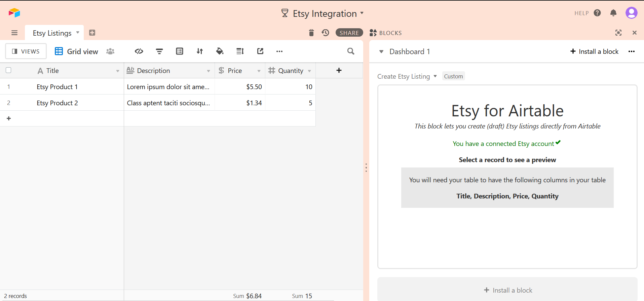Select row number 2
This screenshot has width=644, height=301.
point(9,103)
